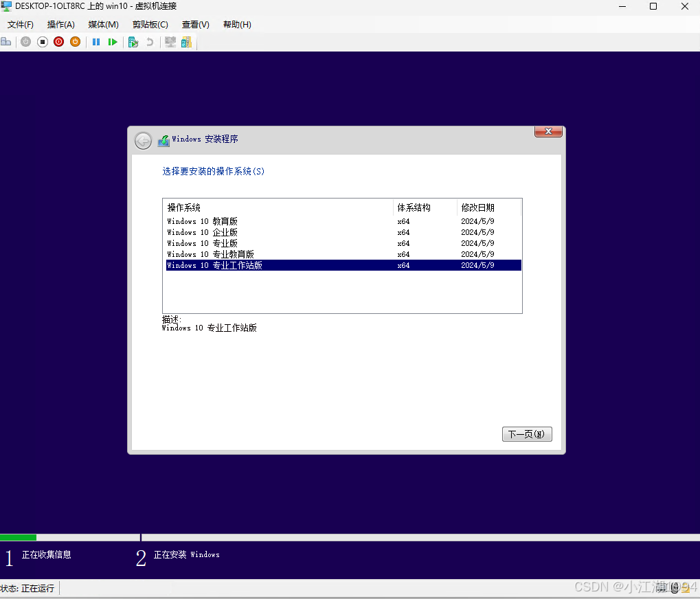Click the Revert arrow icon
This screenshot has width=700, height=599.
[x=150, y=42]
